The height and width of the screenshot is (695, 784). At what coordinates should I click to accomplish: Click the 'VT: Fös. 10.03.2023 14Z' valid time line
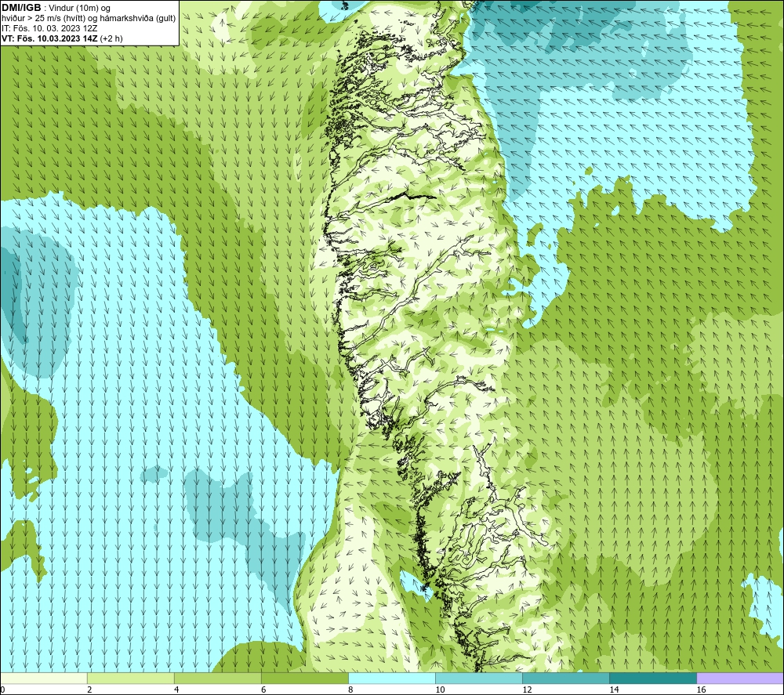coord(50,38)
